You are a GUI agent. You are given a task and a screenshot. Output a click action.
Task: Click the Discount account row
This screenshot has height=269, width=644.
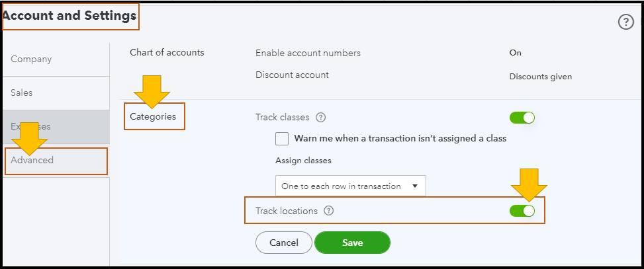point(292,75)
